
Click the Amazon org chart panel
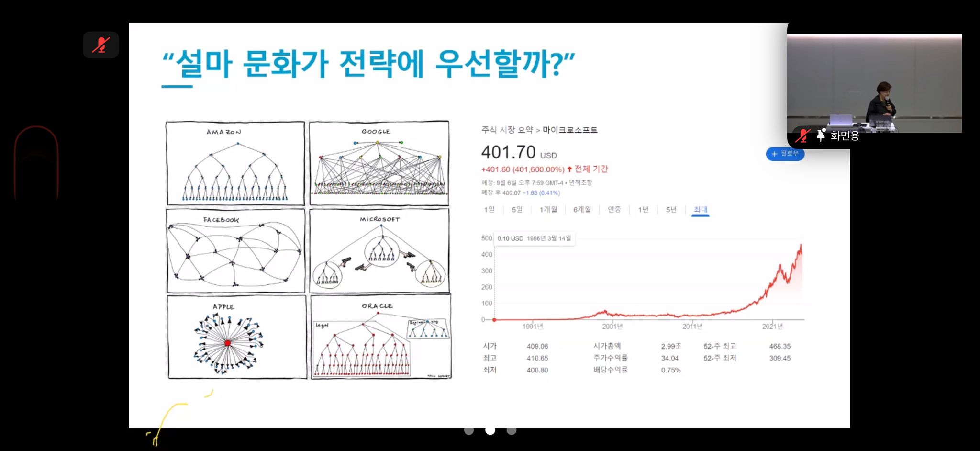[235, 163]
